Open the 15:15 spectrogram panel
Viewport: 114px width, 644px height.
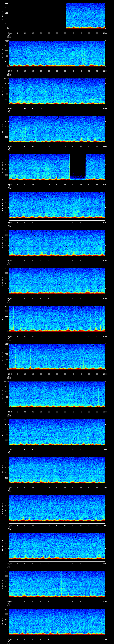tap(57, 243)
